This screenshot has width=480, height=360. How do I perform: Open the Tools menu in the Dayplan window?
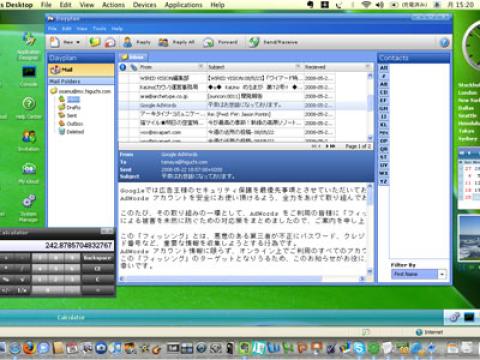click(99, 29)
